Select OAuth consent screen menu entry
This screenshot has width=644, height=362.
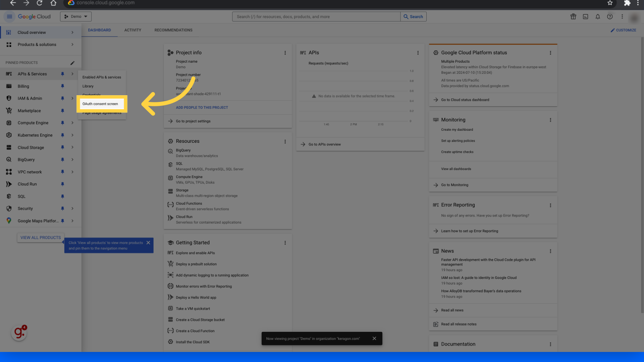point(100,104)
